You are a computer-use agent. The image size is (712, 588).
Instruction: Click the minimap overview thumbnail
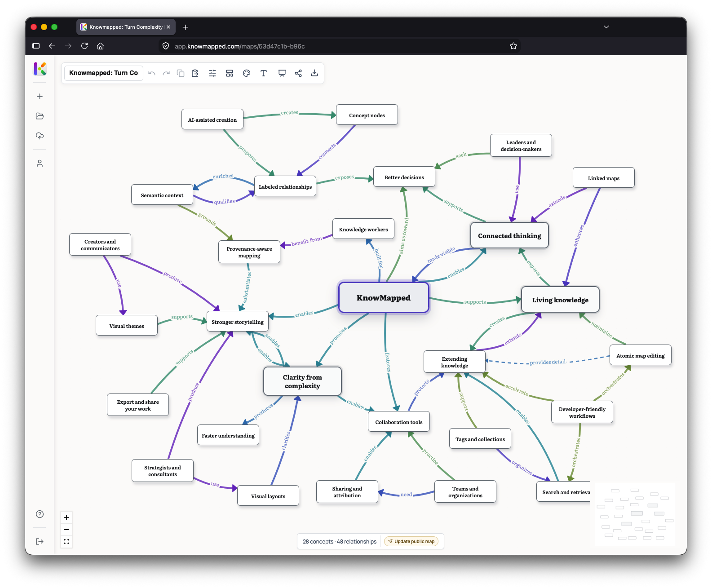point(635,514)
